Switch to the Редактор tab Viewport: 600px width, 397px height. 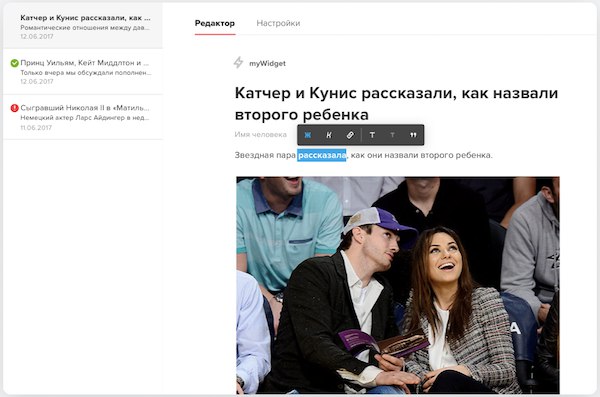tap(215, 23)
